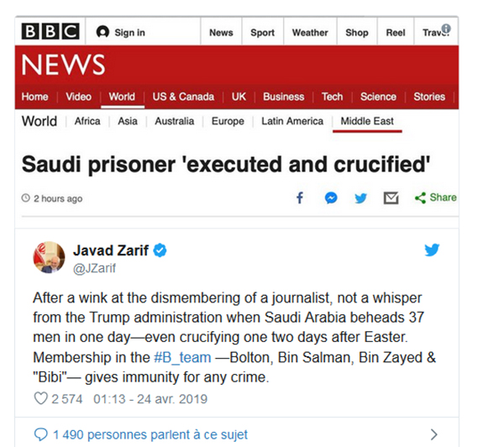Click the Twitter bird in tweet
504x447 pixels.
(432, 250)
